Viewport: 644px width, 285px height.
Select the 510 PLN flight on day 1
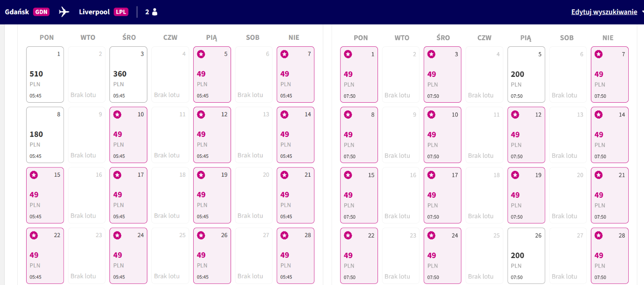tap(45, 74)
